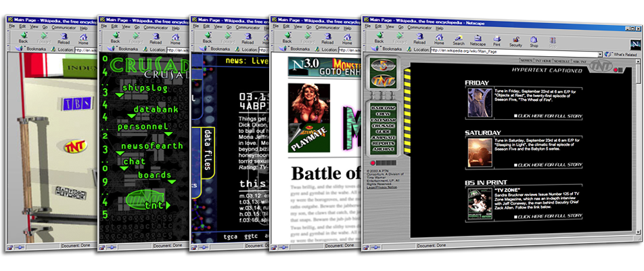Image resolution: width=644 pixels, height=271 pixels.
Task: Open CRUSADE in the sidebar navigation
Action: [383, 125]
